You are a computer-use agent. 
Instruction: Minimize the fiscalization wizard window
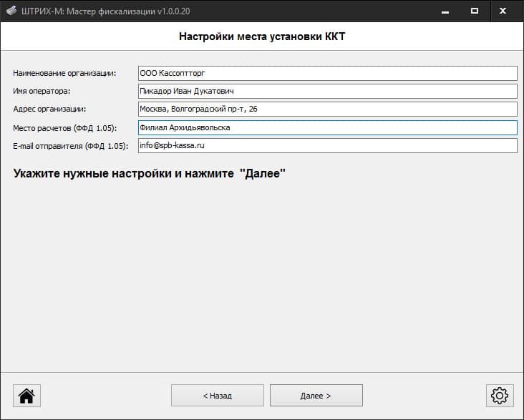(x=445, y=11)
